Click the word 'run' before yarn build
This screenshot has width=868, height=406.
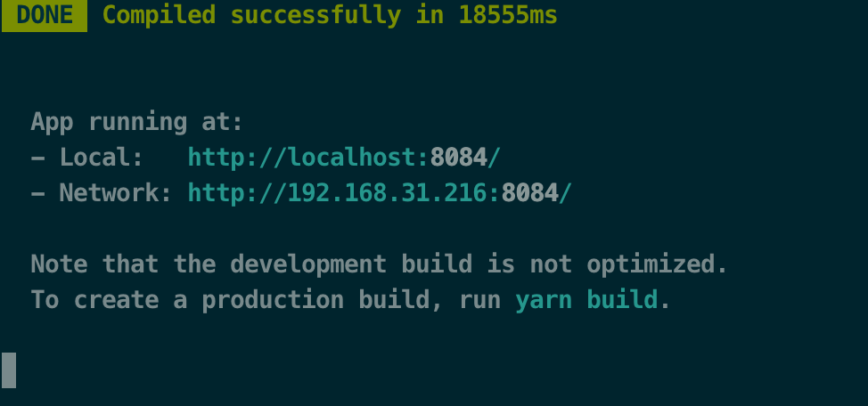coord(480,302)
